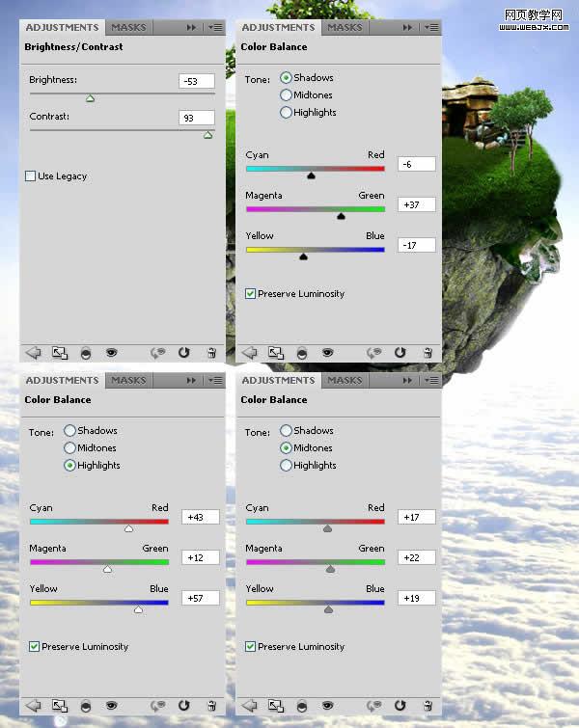This screenshot has height=728, width=579.
Task: Switch to Masks tab in Midtones Color Balance panel
Action: pyautogui.click(x=345, y=380)
